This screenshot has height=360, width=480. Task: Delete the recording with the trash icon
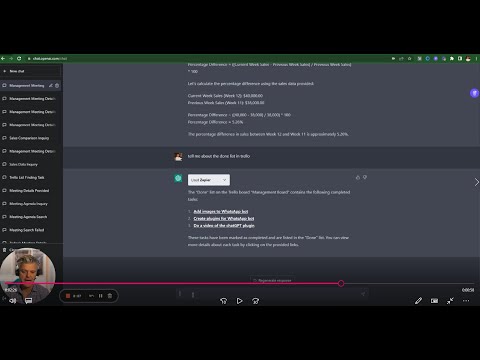[x=110, y=296]
